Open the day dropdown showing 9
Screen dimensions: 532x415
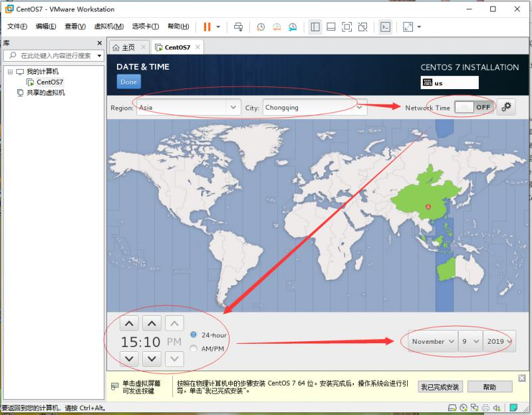click(470, 341)
